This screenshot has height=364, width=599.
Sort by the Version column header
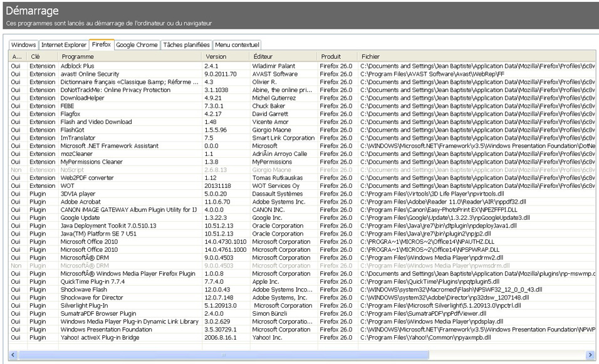pos(226,56)
